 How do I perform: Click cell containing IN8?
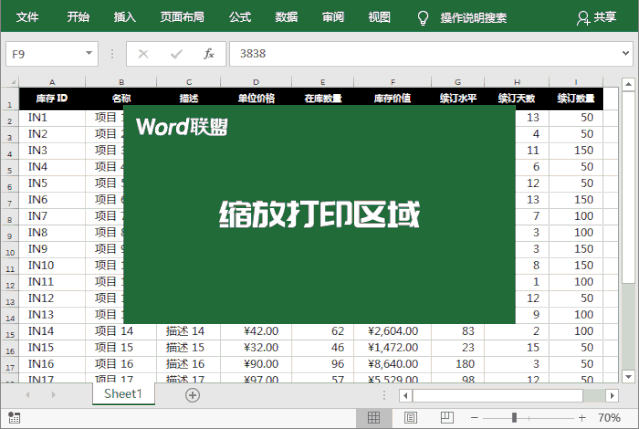click(52, 233)
